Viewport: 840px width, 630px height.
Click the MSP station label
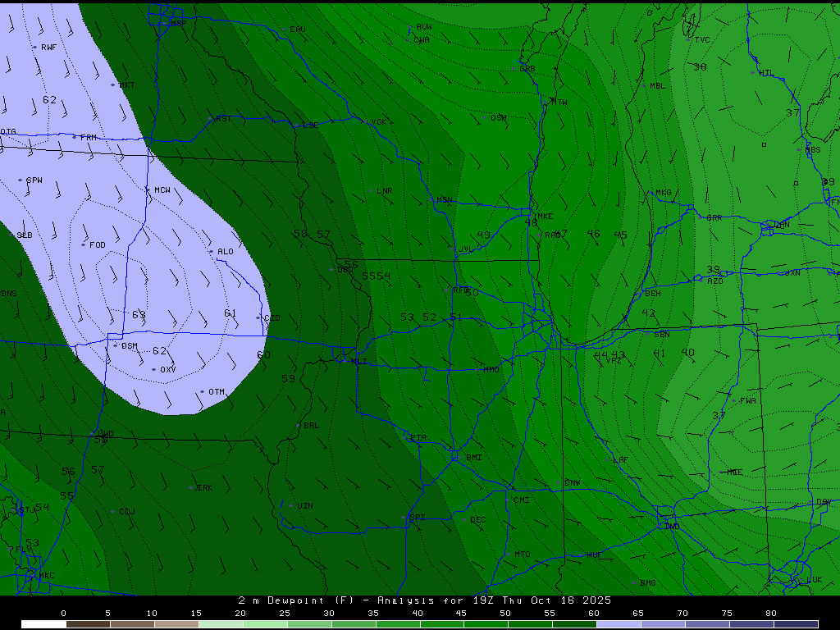[178, 24]
